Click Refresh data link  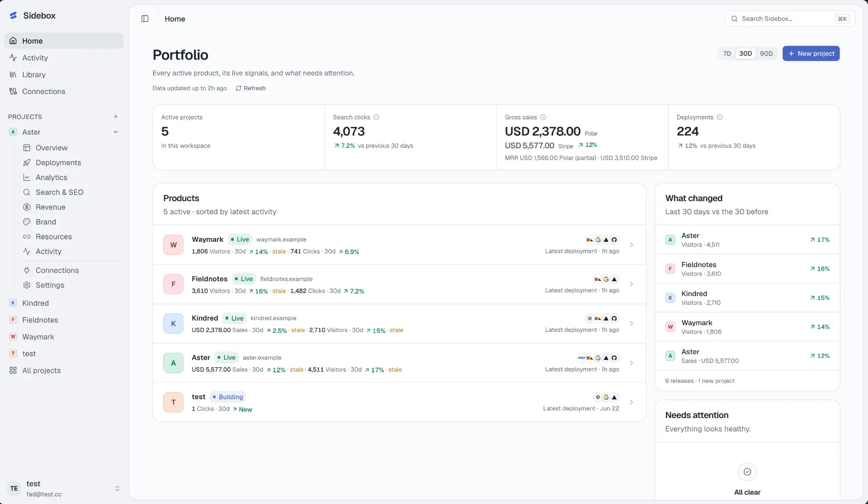pos(250,88)
